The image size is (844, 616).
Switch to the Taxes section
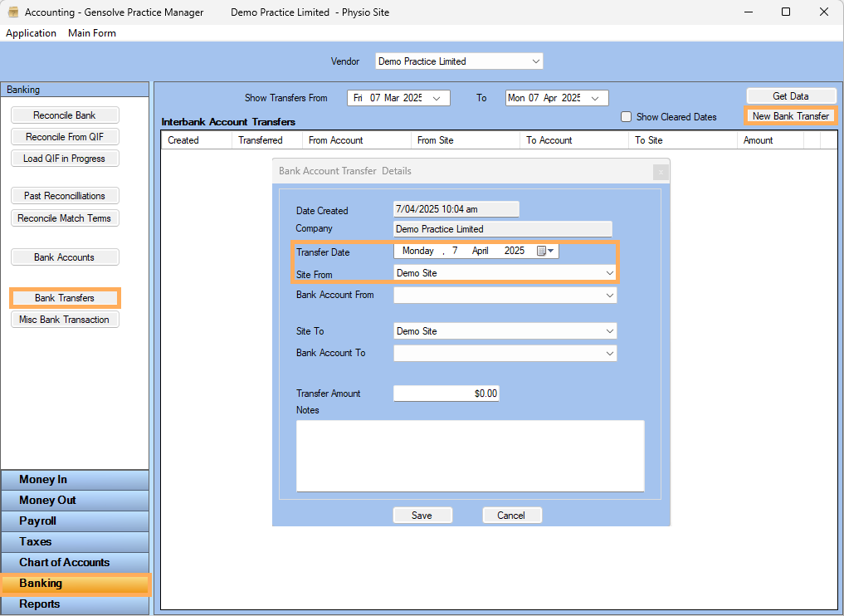[x=75, y=541]
